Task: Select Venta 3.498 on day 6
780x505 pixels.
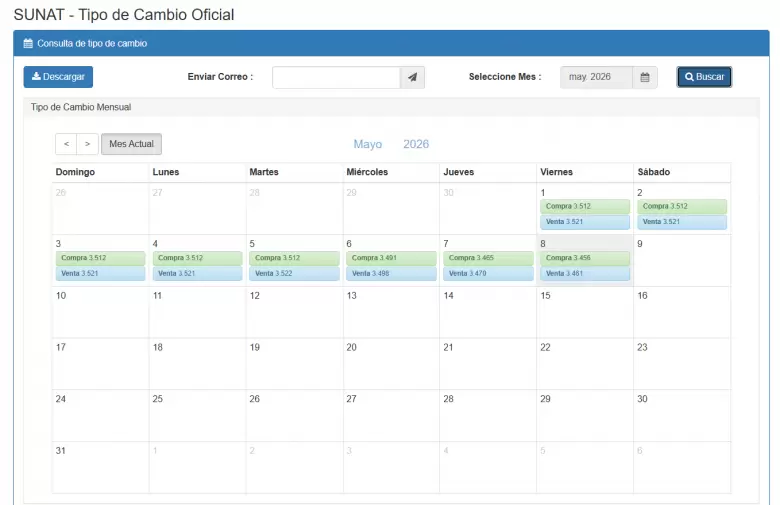Action: coord(391,273)
